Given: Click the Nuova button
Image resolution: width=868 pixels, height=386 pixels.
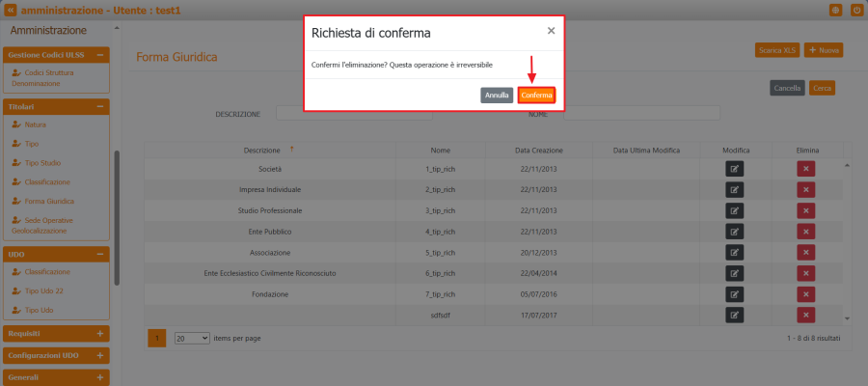Looking at the screenshot, I should (x=824, y=50).
